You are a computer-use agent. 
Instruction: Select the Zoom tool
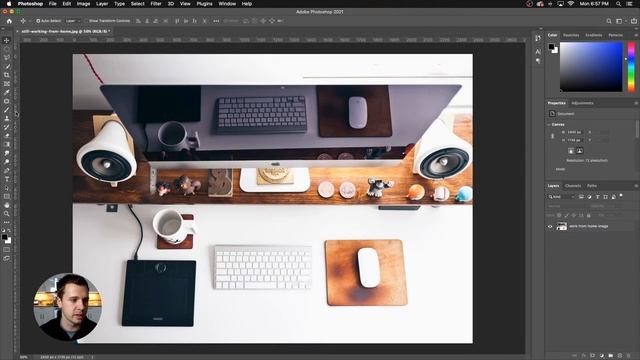point(7,214)
